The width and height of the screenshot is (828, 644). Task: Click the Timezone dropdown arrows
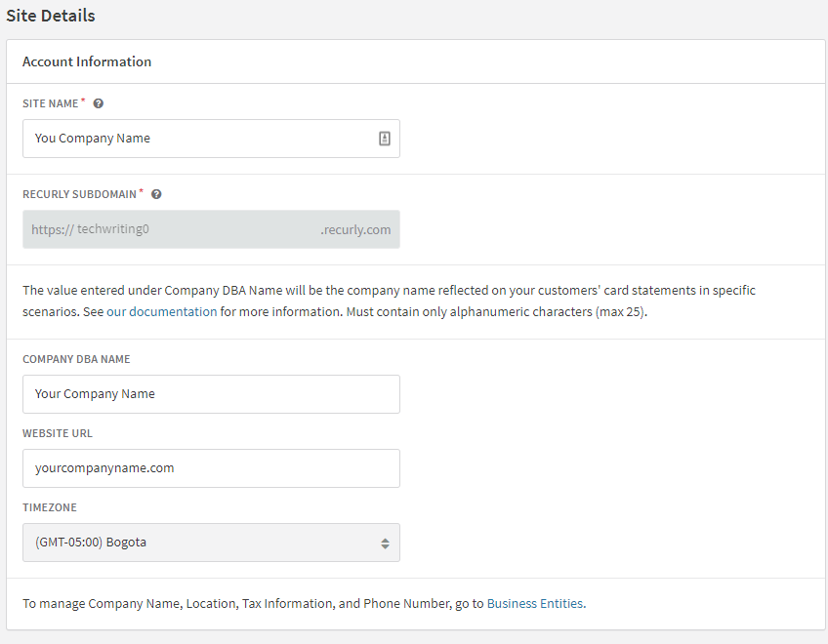[385, 543]
